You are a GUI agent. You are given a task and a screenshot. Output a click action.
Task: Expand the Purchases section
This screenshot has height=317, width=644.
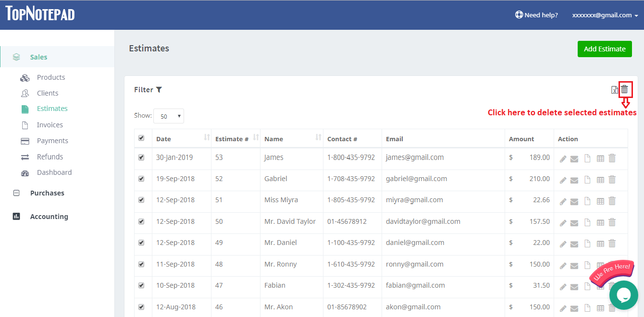47,193
